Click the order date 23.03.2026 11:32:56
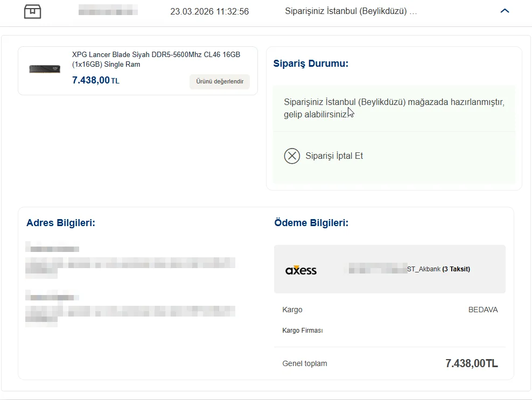 coord(209,11)
